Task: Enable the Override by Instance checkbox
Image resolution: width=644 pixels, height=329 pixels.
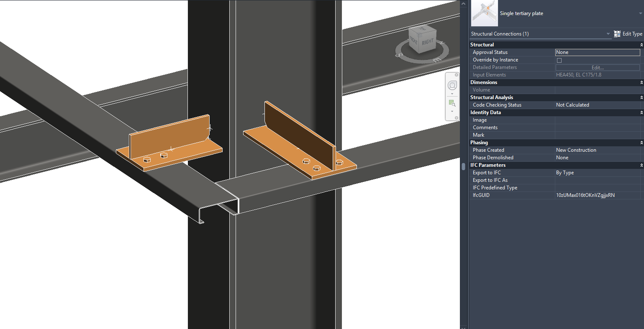Action: click(x=559, y=60)
